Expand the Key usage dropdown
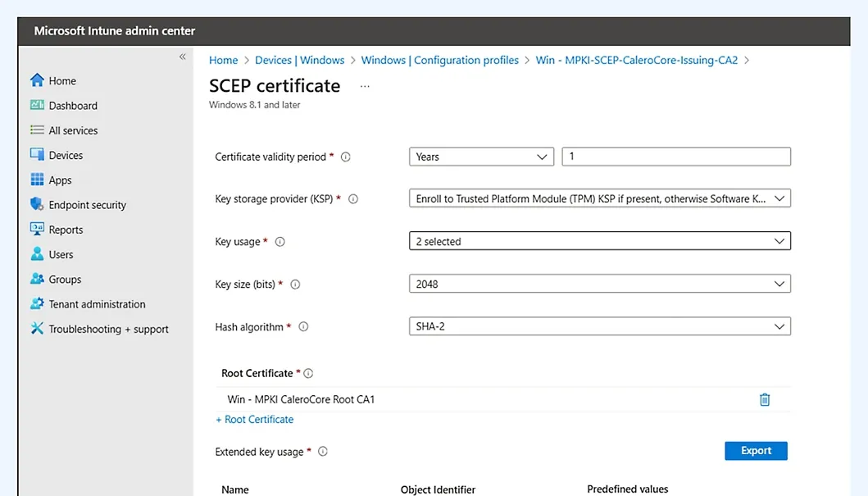Viewport: 868px width, 496px height. [x=599, y=242]
